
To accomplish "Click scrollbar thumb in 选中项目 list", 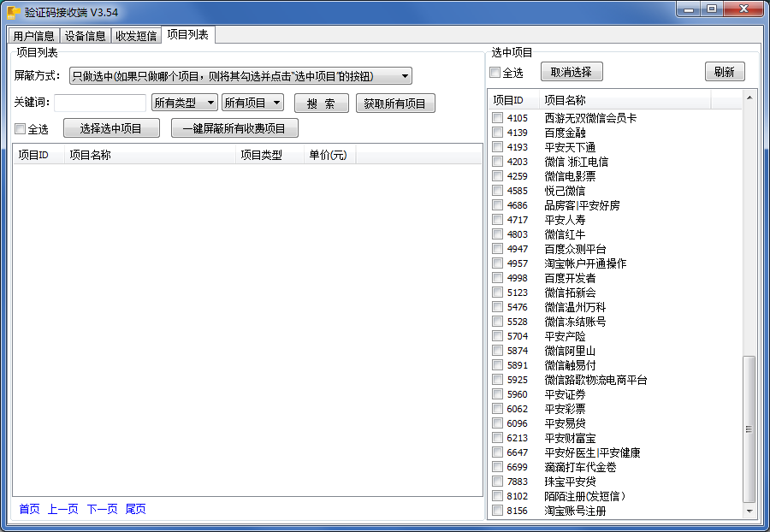I will point(749,429).
